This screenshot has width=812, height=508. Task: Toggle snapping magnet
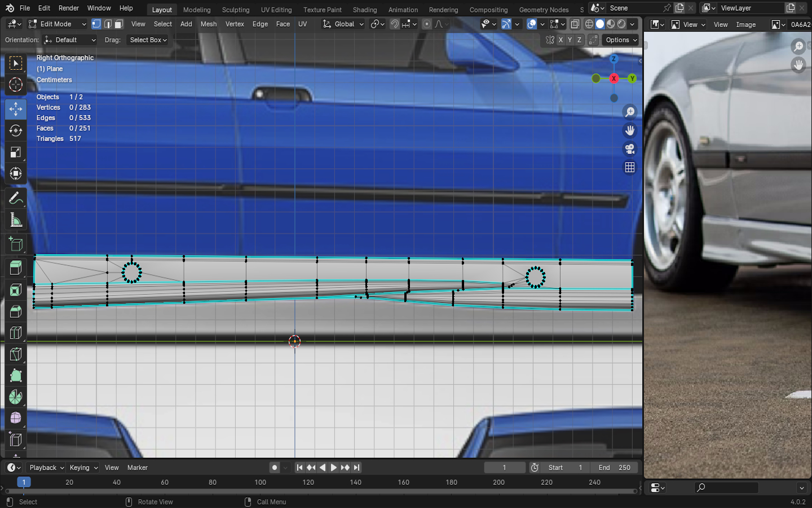point(395,24)
